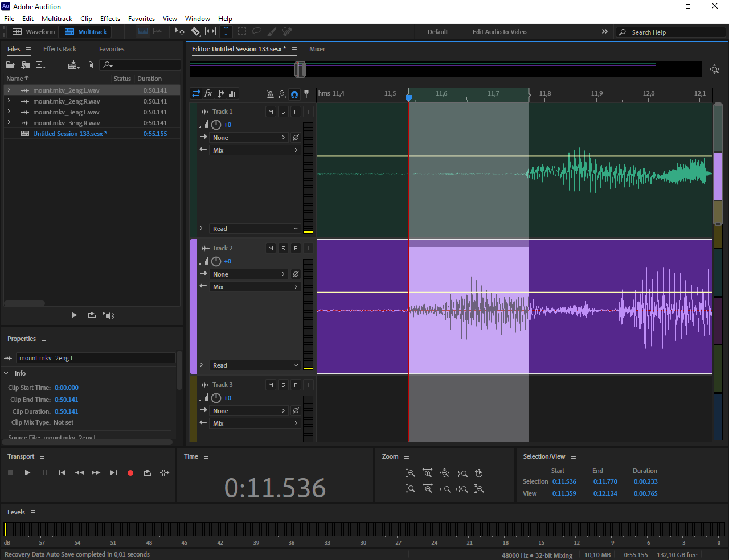Click Play in the Transport panel
Screen dimensions: 729x560
pos(27,473)
